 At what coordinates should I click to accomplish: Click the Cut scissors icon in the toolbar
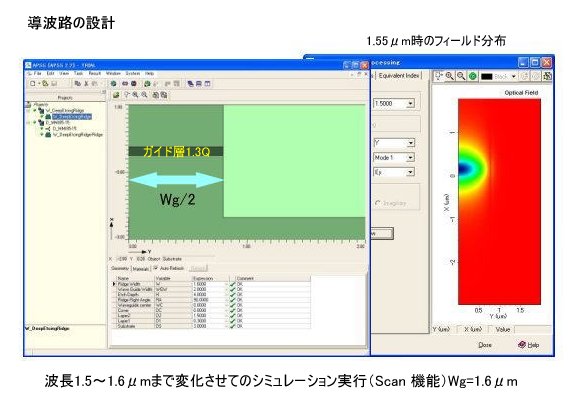(86, 84)
